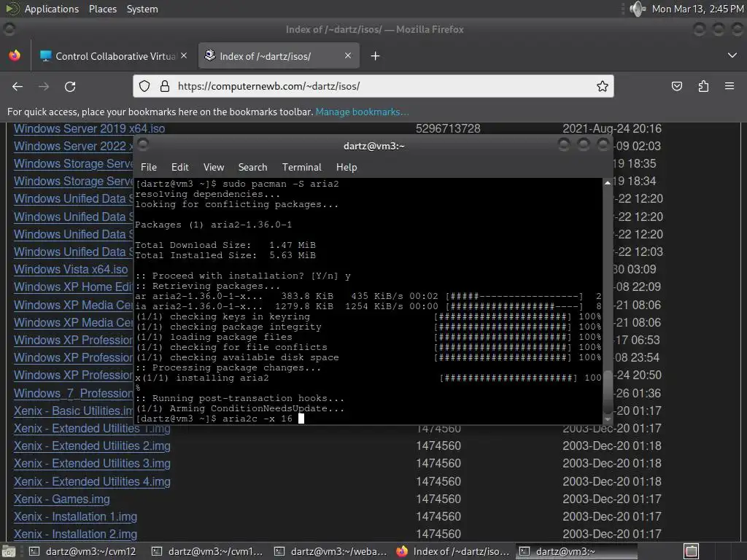Open the shield tracking protection icon
The height and width of the screenshot is (560, 747).
144,86
